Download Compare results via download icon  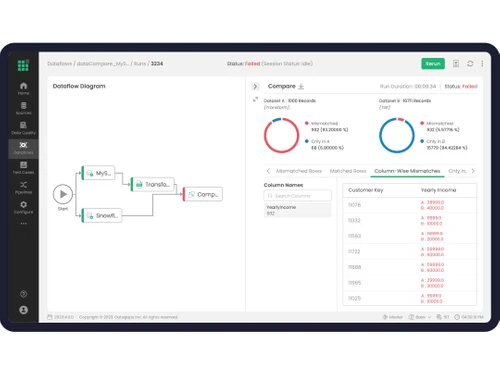point(301,86)
